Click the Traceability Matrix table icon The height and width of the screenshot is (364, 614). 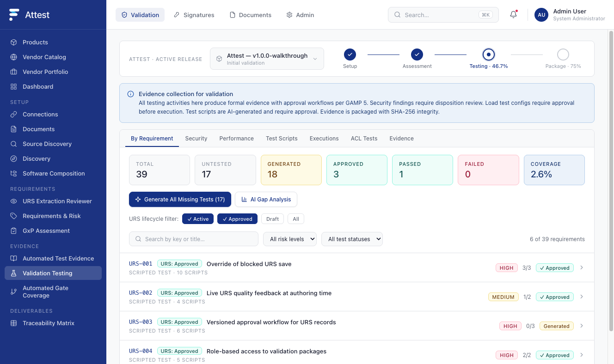pos(14,323)
